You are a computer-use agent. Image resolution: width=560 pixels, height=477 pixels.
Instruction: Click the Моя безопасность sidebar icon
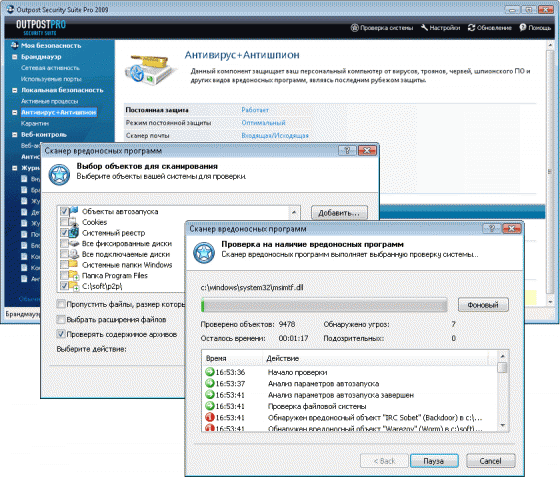pos(14,45)
